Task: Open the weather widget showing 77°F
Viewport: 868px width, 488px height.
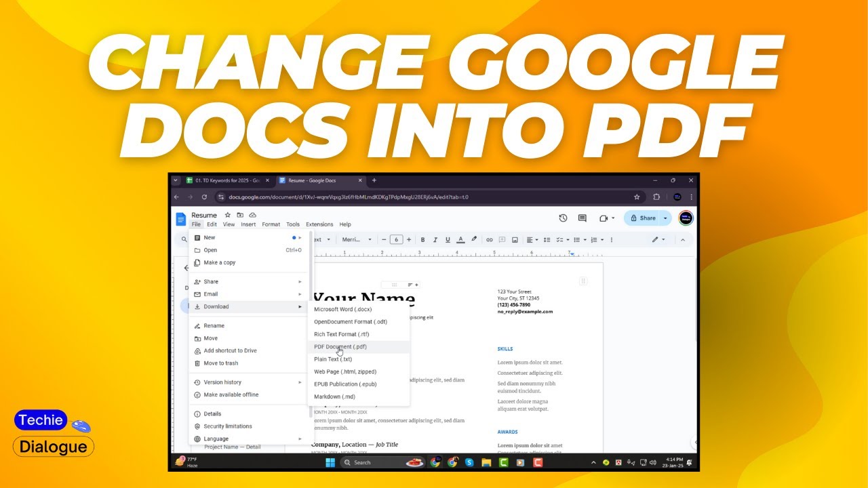Action: 186,462
